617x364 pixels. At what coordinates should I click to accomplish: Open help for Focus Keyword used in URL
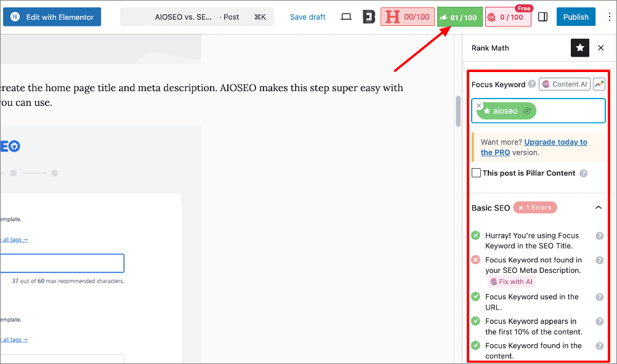pos(599,297)
